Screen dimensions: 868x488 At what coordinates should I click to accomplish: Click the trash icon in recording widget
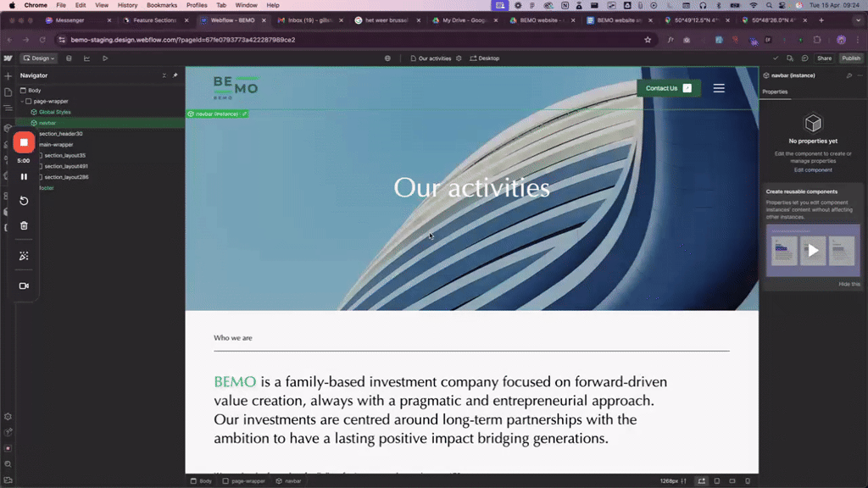click(24, 225)
